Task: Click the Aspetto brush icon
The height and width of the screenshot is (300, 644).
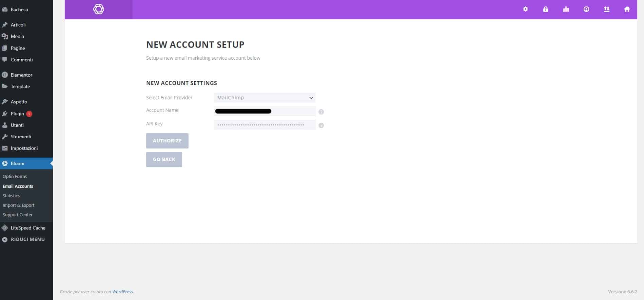Action: tap(5, 102)
